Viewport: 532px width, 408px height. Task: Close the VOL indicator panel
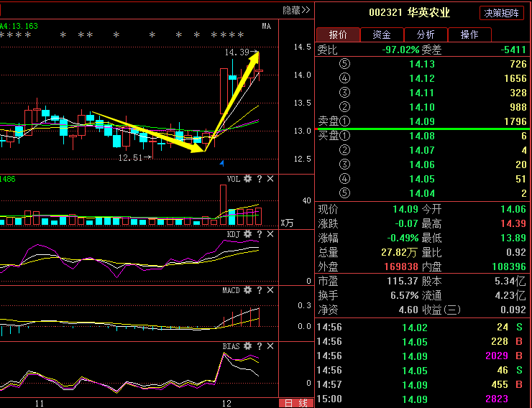tap(270, 179)
